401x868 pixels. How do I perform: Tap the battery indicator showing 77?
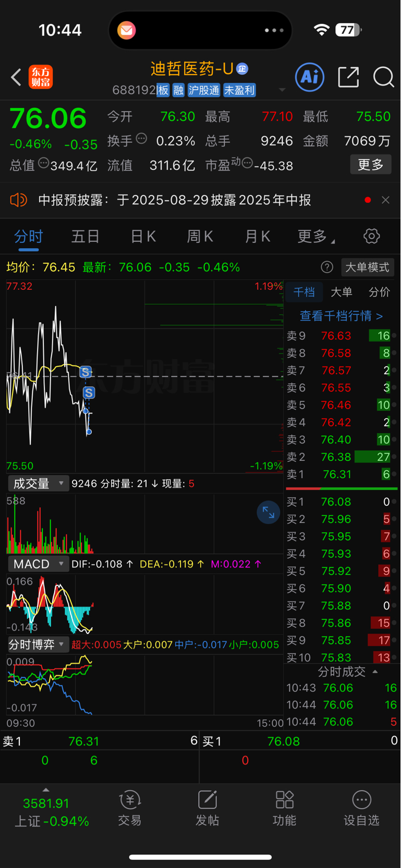pos(348,30)
